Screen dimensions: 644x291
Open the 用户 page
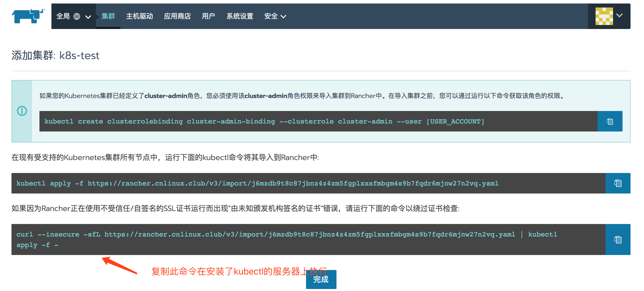(208, 16)
